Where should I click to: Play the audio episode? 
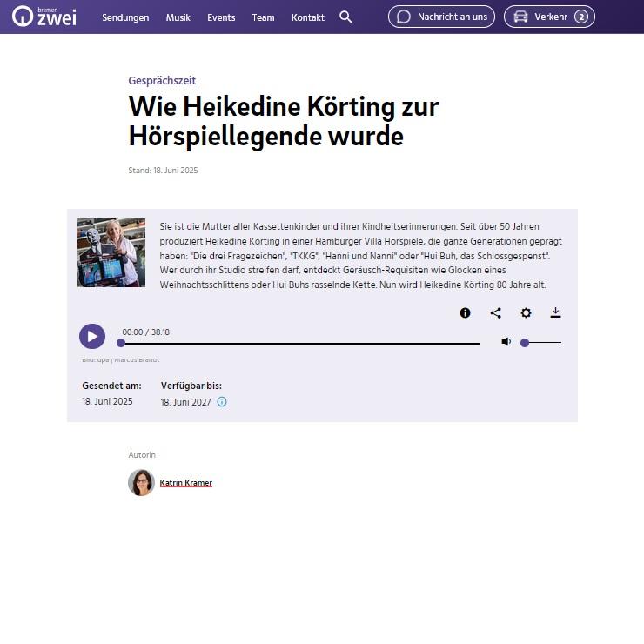point(92,337)
